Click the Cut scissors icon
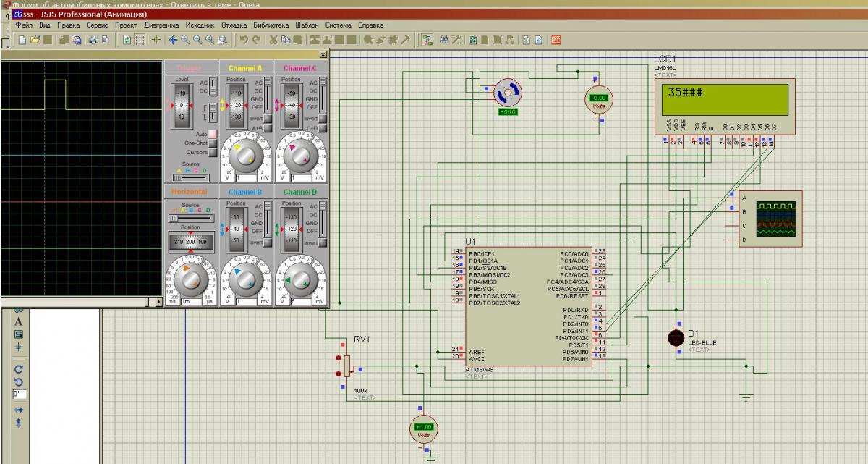Screen dimensions: 868x464 (274, 40)
